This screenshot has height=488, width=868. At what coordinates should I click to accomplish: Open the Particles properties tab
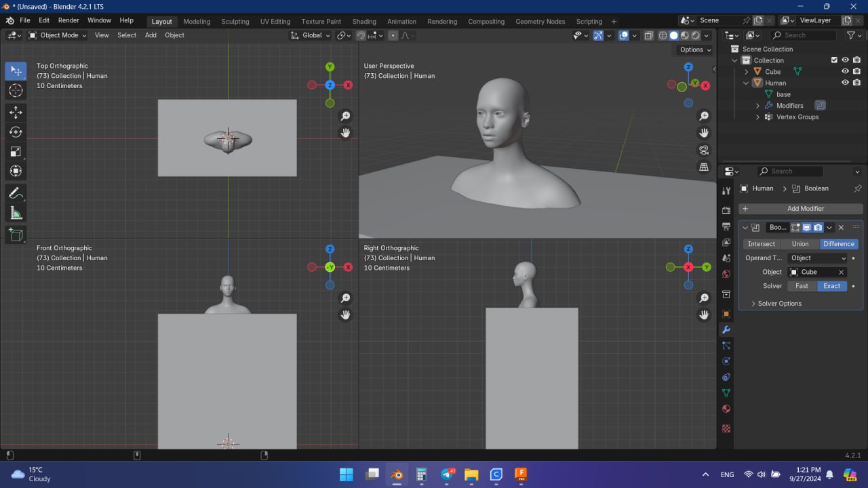(x=726, y=346)
